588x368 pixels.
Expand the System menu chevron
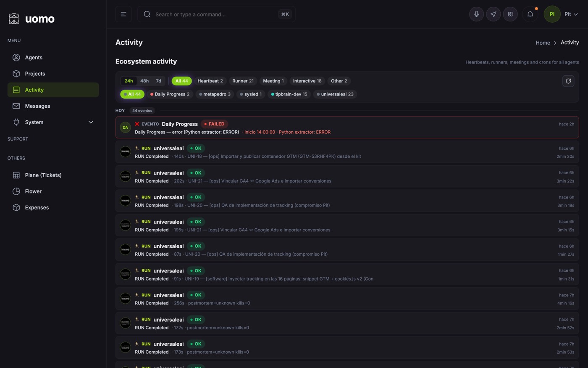pos(91,122)
